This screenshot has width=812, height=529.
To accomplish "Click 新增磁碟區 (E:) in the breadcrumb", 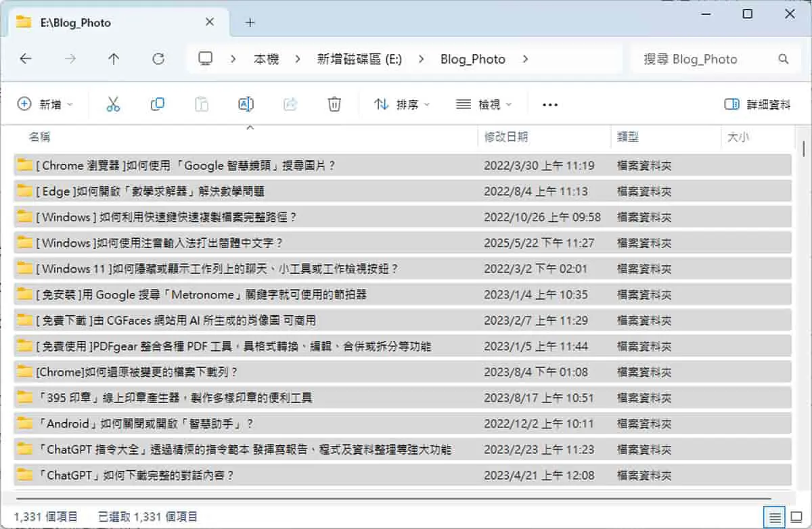I will [359, 59].
